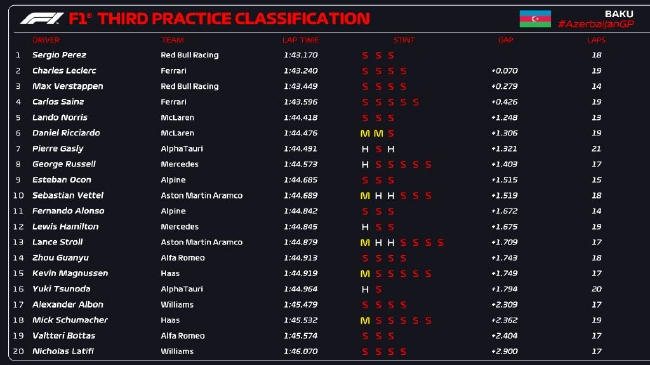Click the LAP TIME column header

click(301, 40)
